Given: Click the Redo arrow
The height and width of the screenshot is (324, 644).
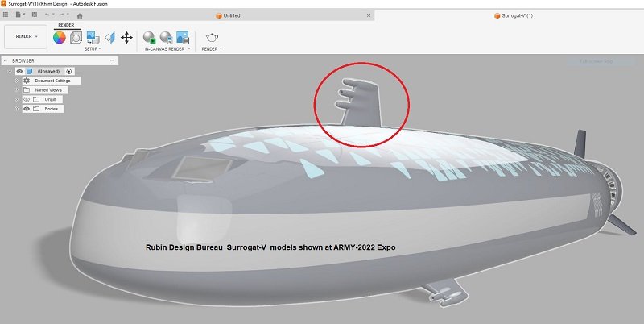Looking at the screenshot, I should (x=63, y=15).
